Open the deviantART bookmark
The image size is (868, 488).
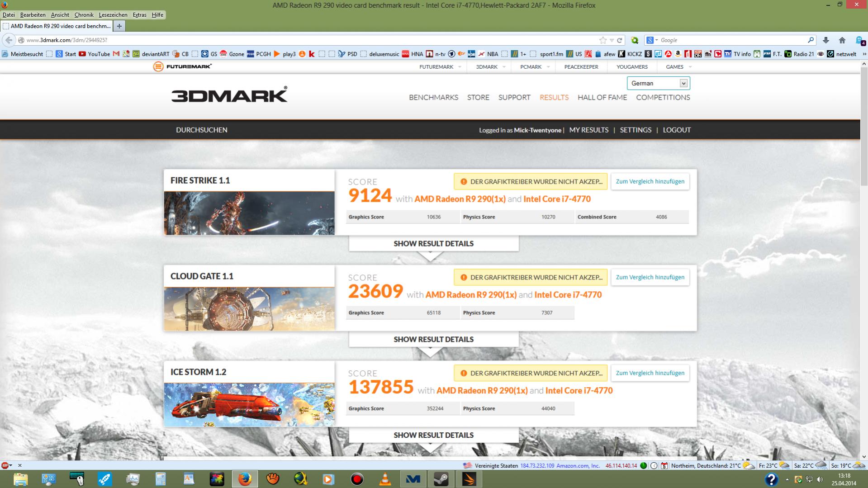151,54
